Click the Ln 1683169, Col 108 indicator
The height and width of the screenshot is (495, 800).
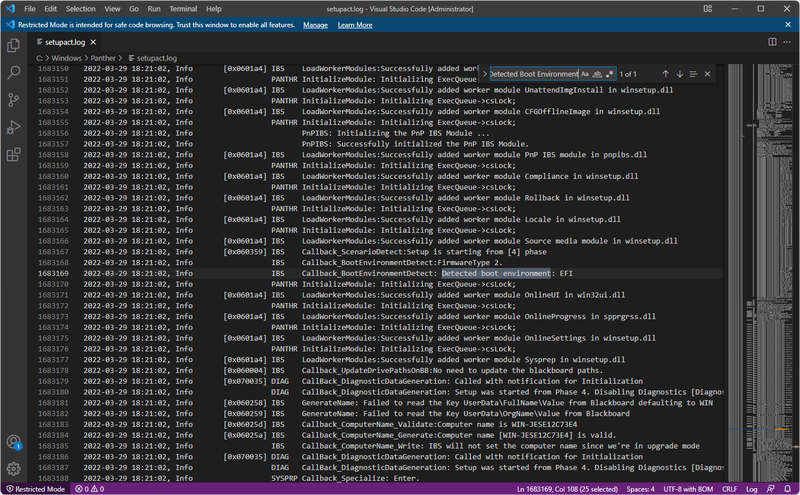[x=567, y=489]
